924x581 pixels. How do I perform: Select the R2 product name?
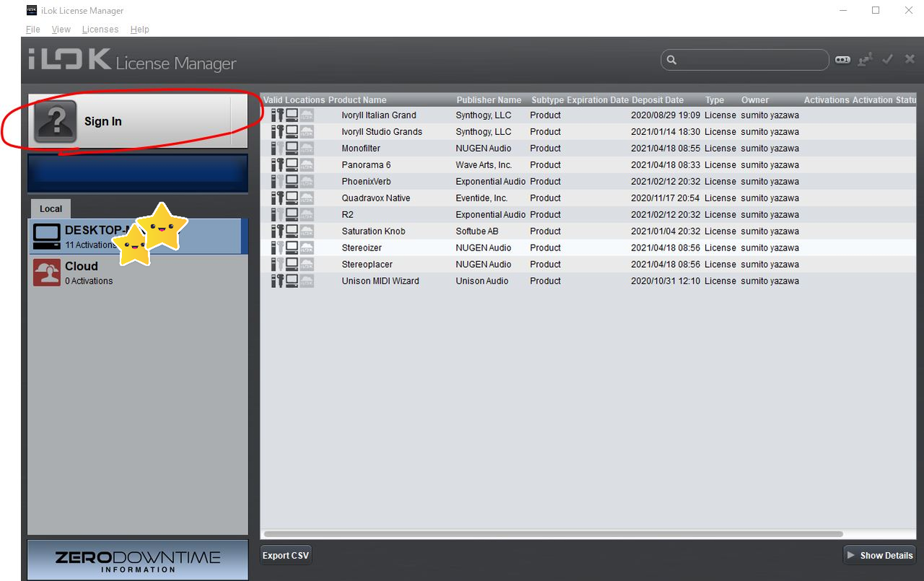(x=347, y=214)
